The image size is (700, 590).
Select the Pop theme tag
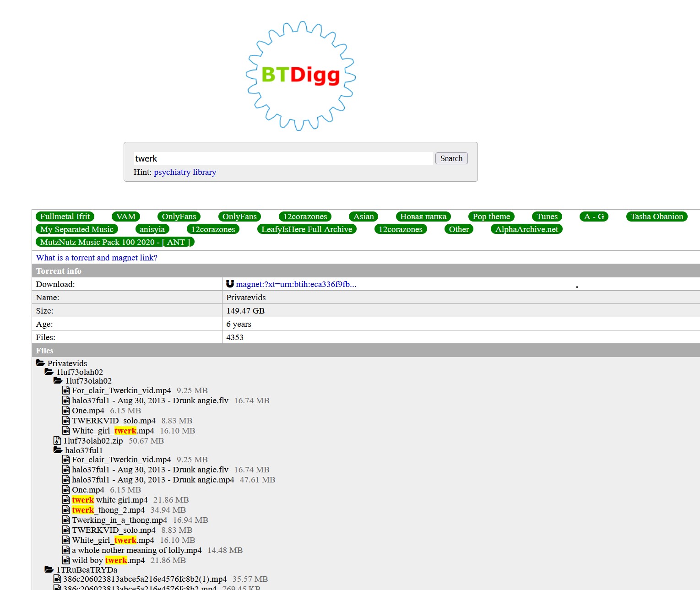(x=491, y=217)
